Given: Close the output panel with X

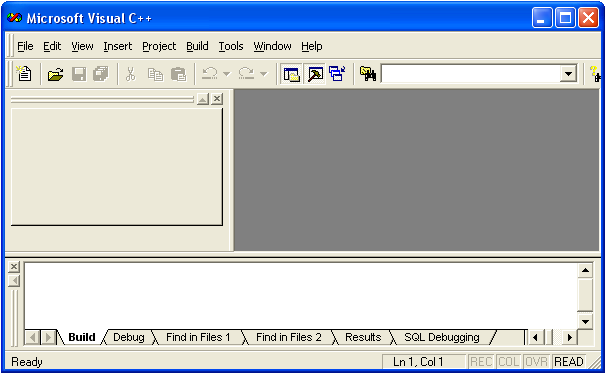Looking at the screenshot, I should 14,267.
